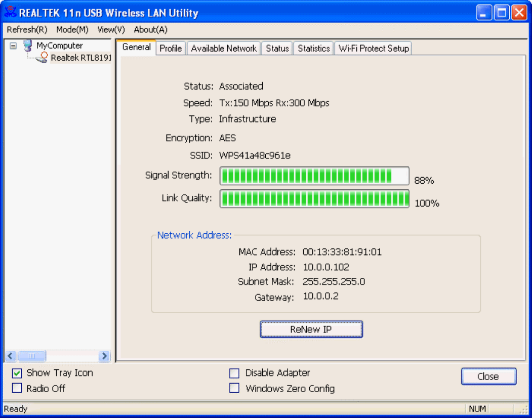The height and width of the screenshot is (418, 532).
Task: Open the Statistics tab
Action: coord(314,49)
